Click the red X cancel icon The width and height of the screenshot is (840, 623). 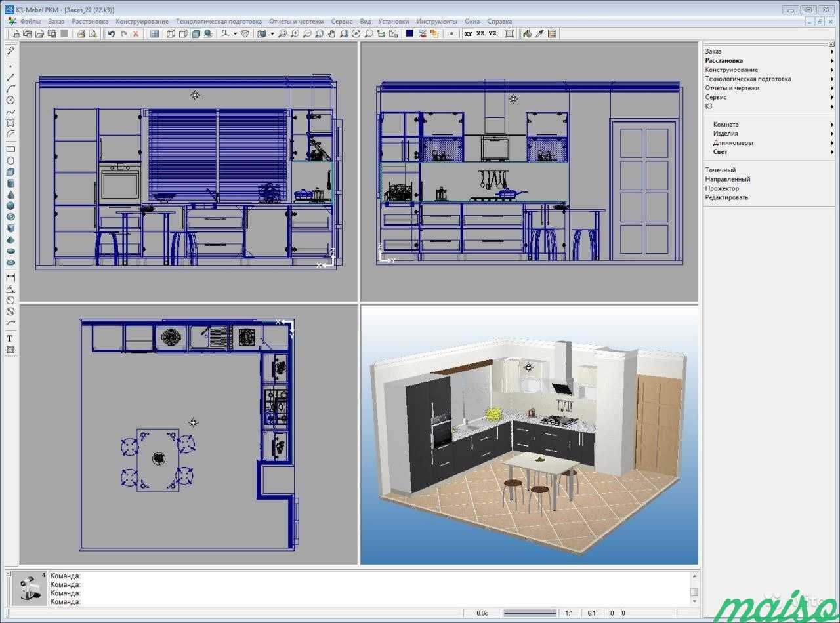[136, 33]
